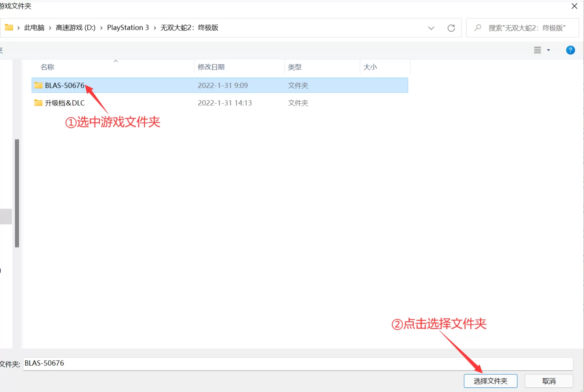Click the view layout list icon
584x392 pixels.
pyautogui.click(x=537, y=50)
